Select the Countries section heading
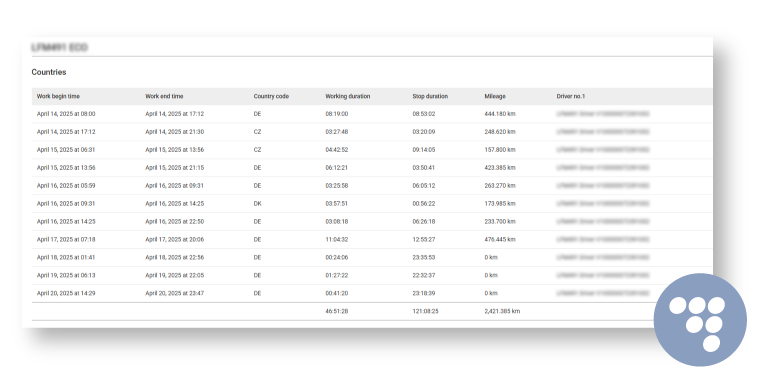This screenshot has width=768, height=391. point(49,72)
